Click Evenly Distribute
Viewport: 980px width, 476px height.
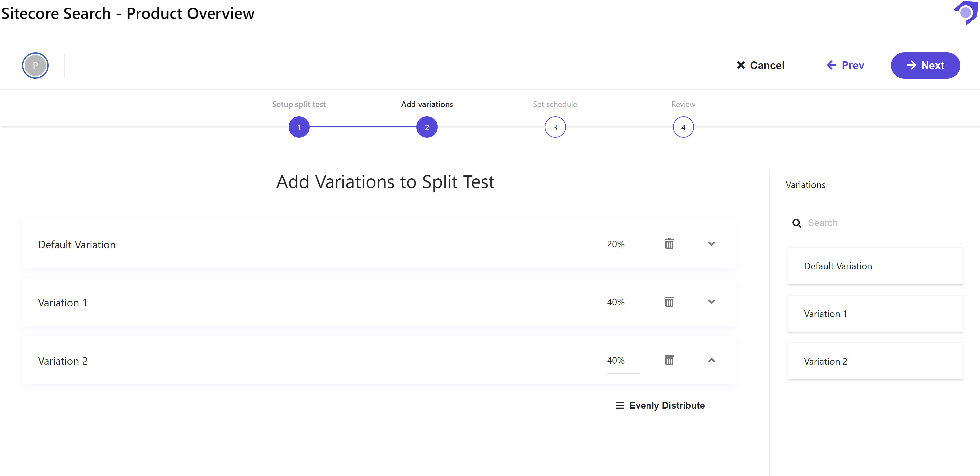[x=660, y=405]
